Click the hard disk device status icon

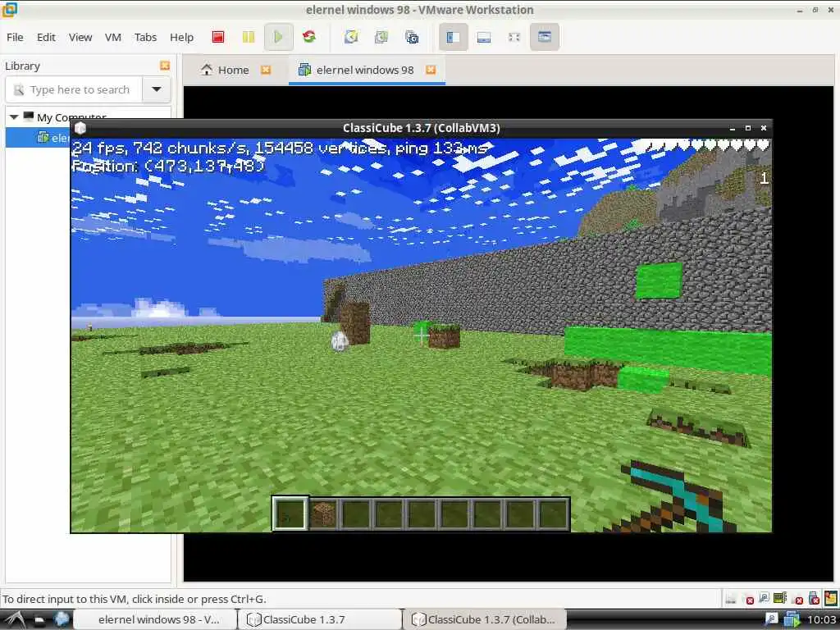point(731,598)
